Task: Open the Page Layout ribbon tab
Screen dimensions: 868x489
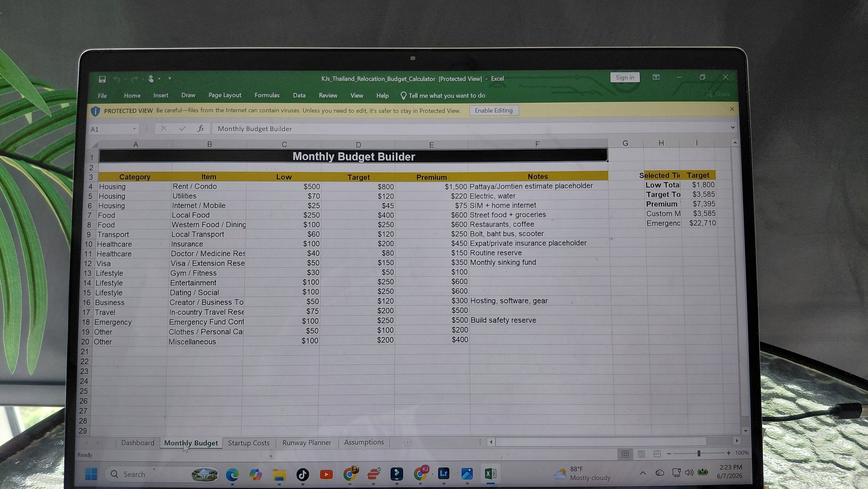Action: (x=225, y=95)
